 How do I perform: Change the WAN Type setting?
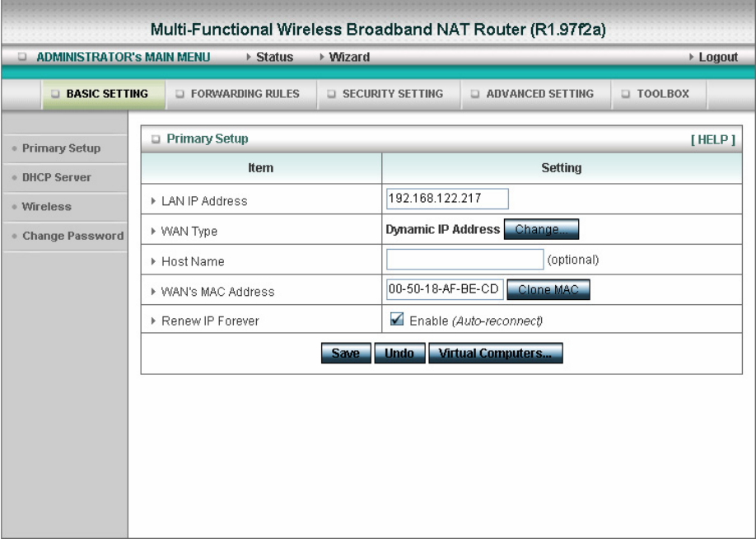click(541, 229)
